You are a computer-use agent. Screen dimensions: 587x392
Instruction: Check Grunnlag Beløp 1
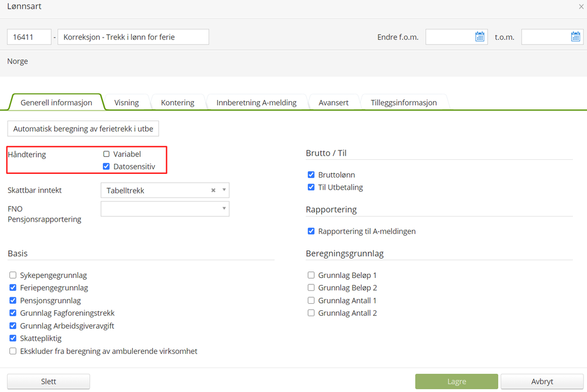[x=311, y=275]
